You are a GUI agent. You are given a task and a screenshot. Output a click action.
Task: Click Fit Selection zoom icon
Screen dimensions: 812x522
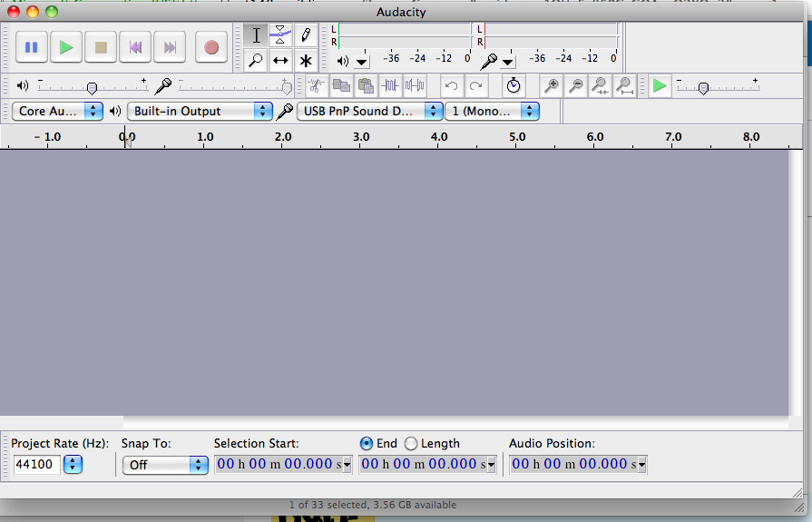click(x=601, y=85)
